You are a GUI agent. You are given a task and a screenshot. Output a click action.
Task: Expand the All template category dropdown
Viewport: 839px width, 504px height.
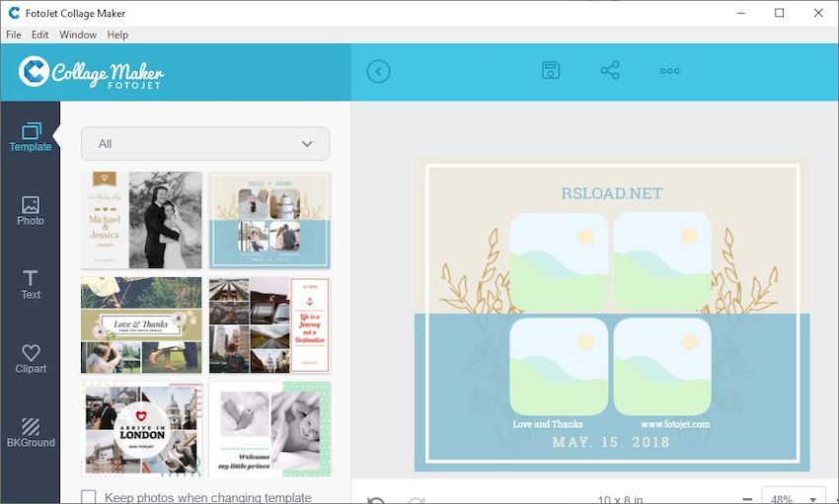pos(205,144)
